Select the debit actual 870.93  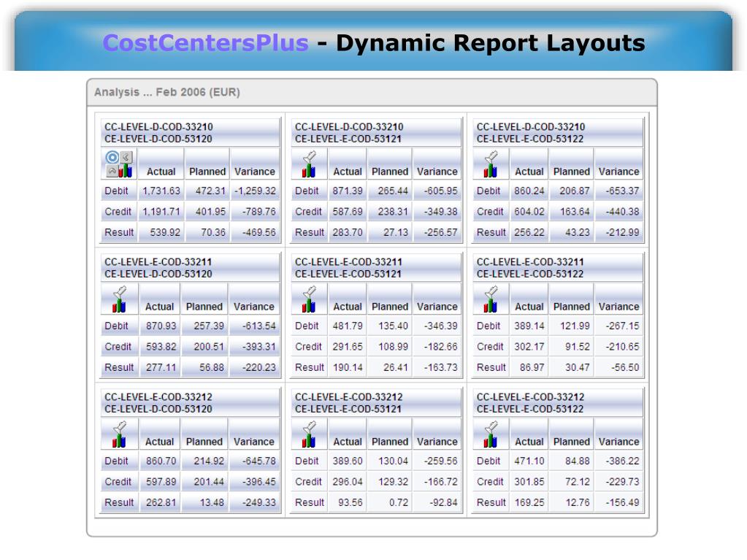coord(161,326)
